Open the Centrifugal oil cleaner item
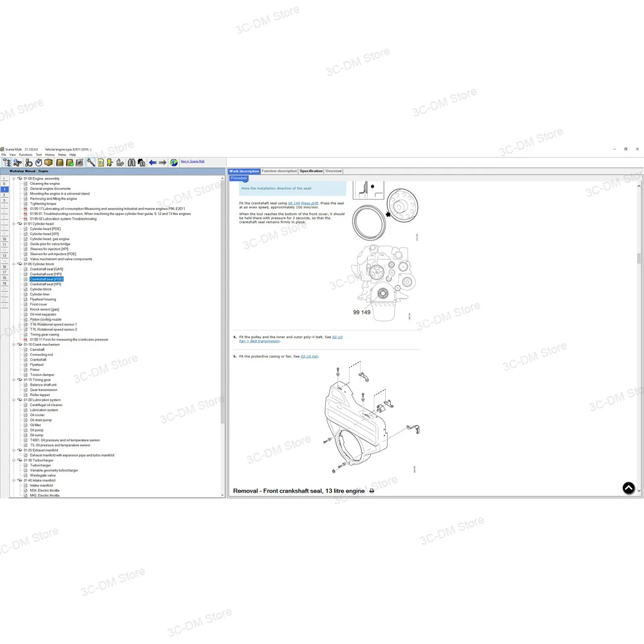 coord(46,405)
